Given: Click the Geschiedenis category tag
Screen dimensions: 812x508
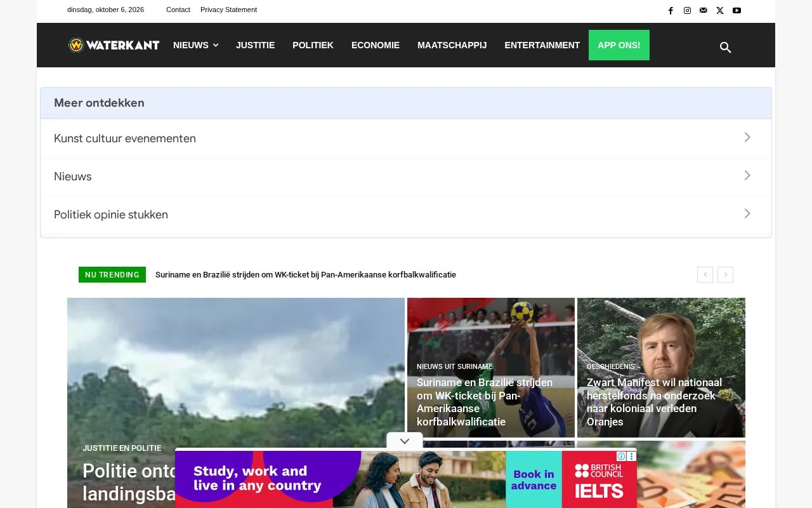Looking at the screenshot, I should (x=611, y=366).
